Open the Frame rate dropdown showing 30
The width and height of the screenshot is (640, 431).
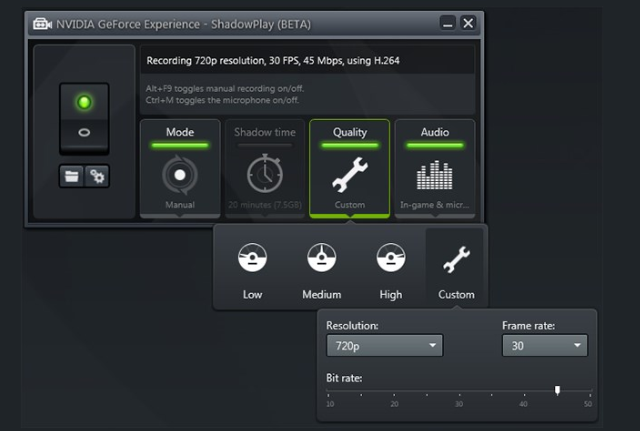click(544, 346)
